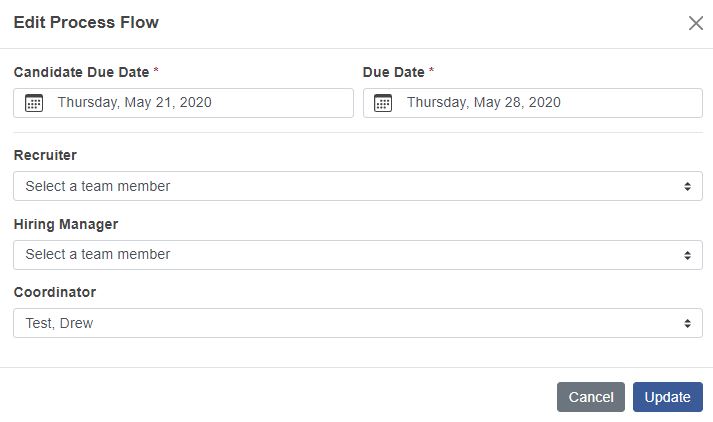Click the red asterisk beside Candidate Due Date
The image size is (713, 422).
[156, 71]
